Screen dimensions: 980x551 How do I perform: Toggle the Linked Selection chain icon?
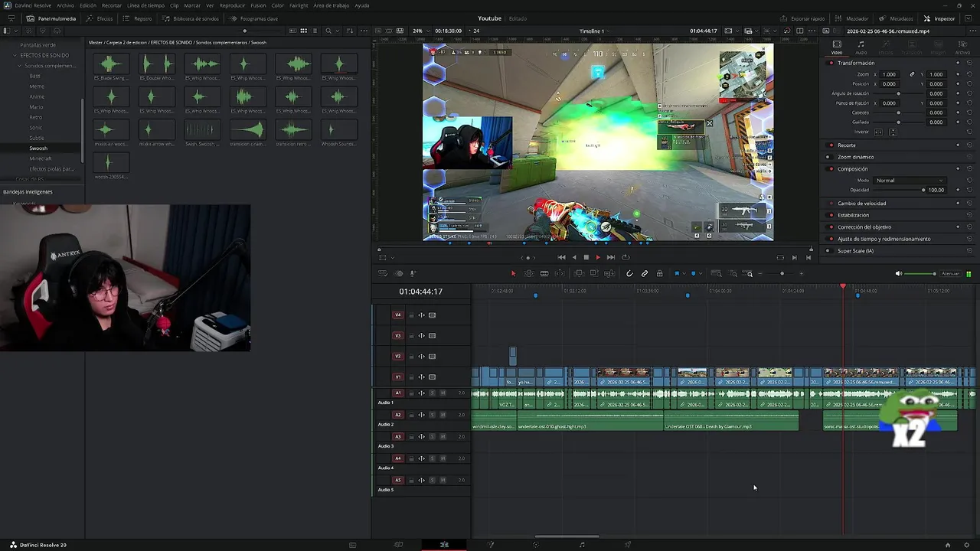(645, 273)
